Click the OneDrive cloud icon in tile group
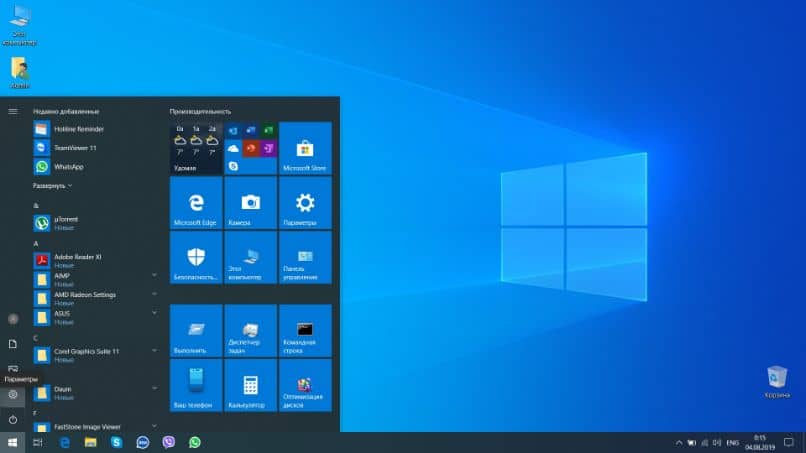The height and width of the screenshot is (453, 806). 233,149
